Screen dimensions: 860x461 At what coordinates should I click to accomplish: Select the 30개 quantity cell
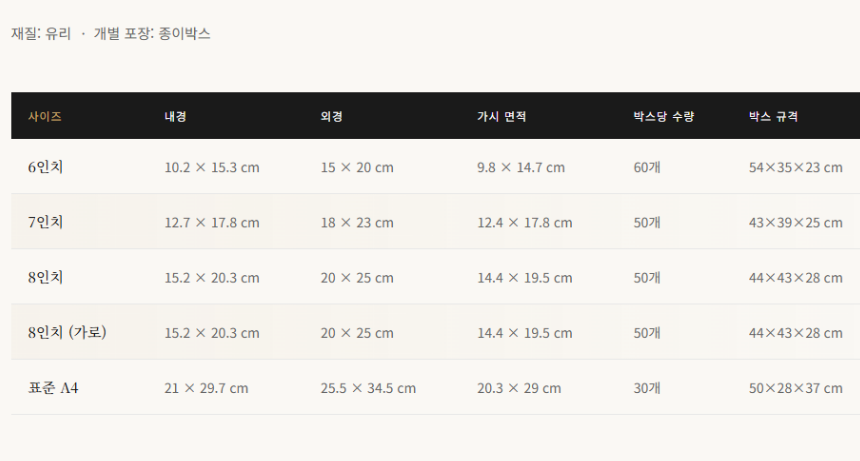coord(647,388)
